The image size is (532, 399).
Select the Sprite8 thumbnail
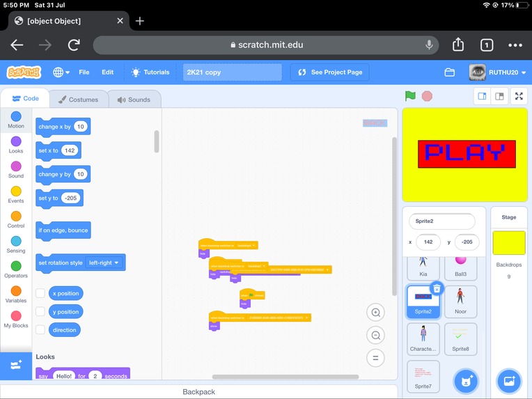point(460,339)
